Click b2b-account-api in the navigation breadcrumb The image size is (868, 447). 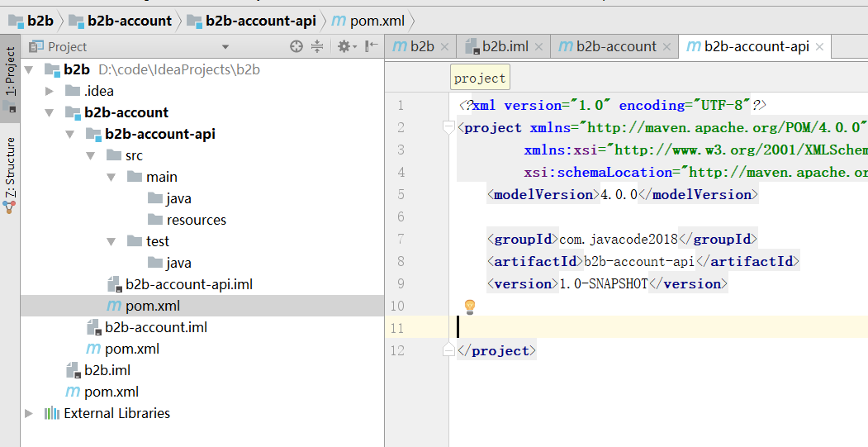pyautogui.click(x=251, y=21)
